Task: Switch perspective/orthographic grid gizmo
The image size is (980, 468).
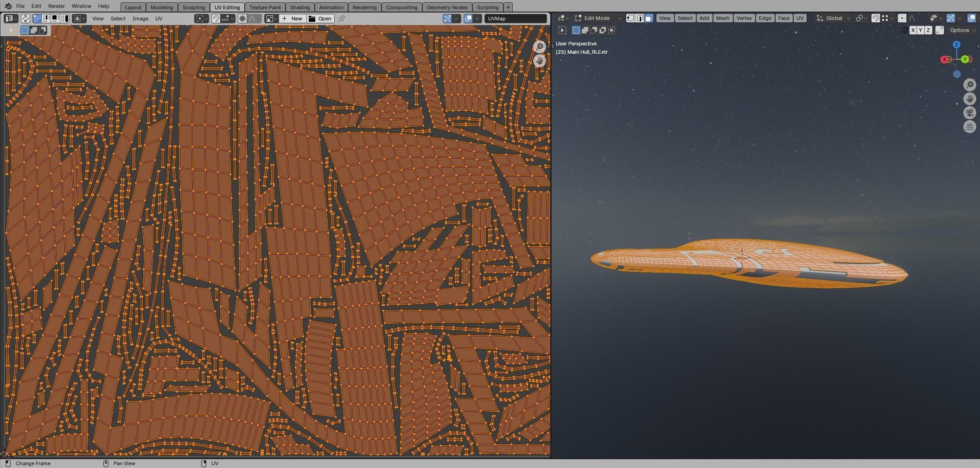Action: [969, 127]
